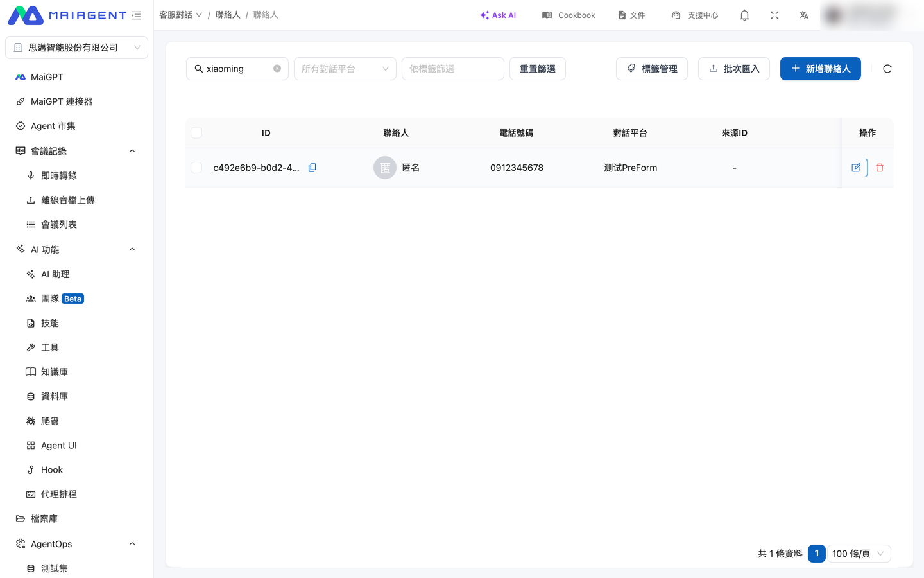Clear the xiaoming search text

[x=277, y=69]
